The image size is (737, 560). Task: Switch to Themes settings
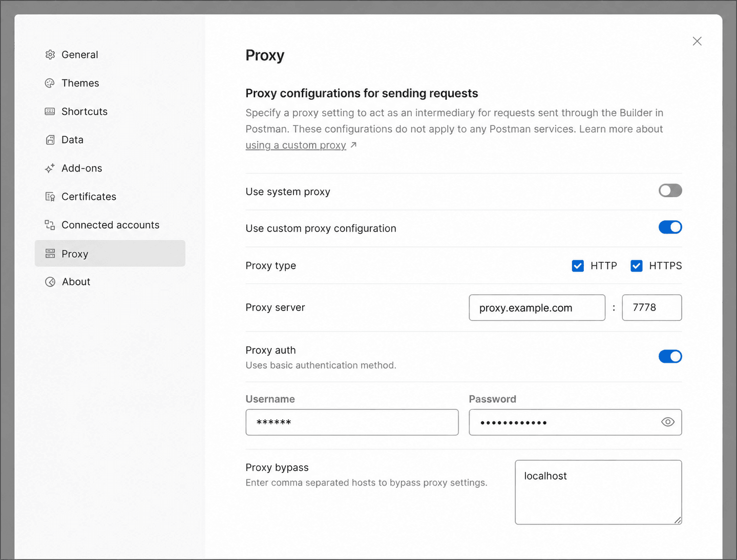[x=80, y=83]
